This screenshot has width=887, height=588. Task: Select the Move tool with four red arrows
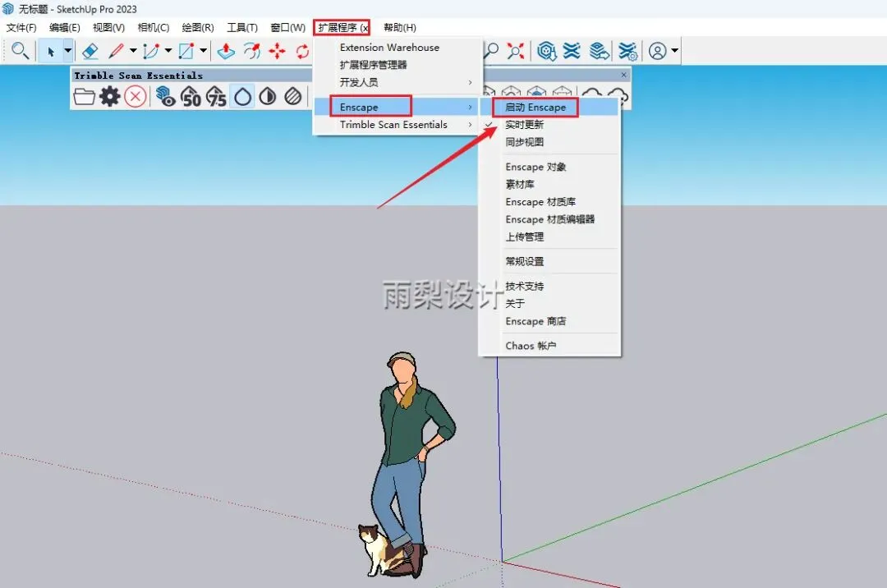[x=278, y=51]
